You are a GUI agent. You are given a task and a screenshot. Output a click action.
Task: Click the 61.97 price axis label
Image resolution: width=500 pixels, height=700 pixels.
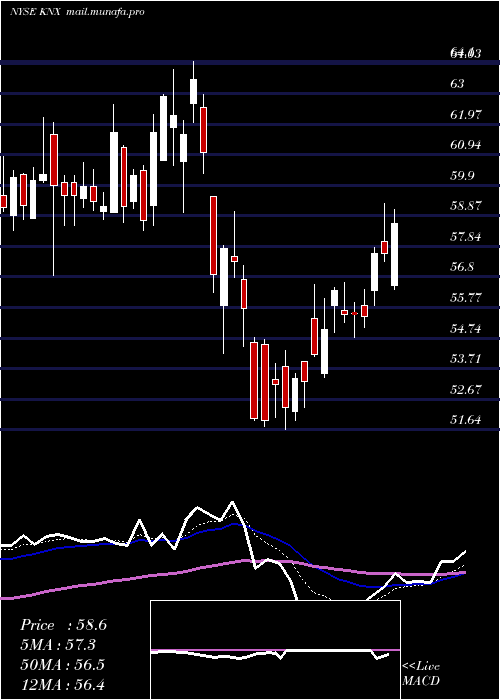pyautogui.click(x=466, y=114)
